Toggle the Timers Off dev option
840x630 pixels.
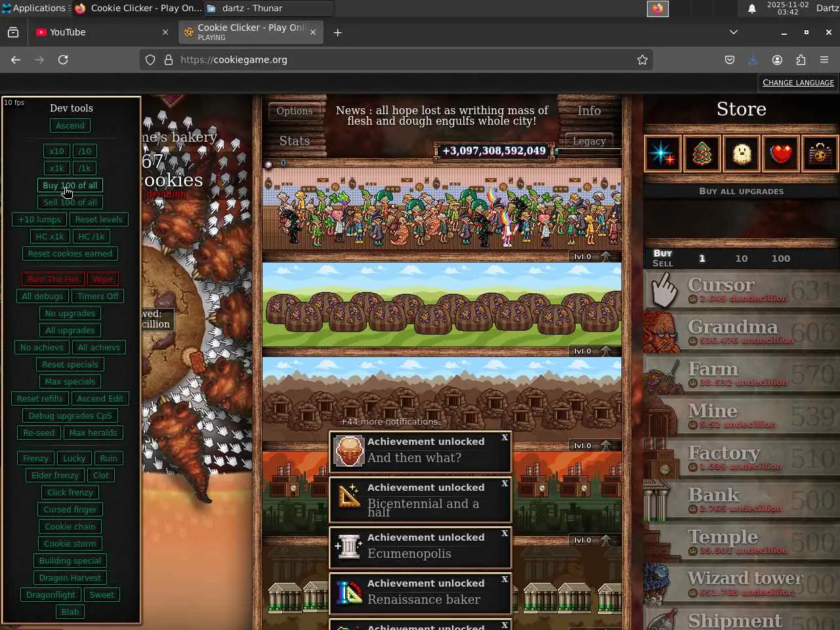(98, 296)
